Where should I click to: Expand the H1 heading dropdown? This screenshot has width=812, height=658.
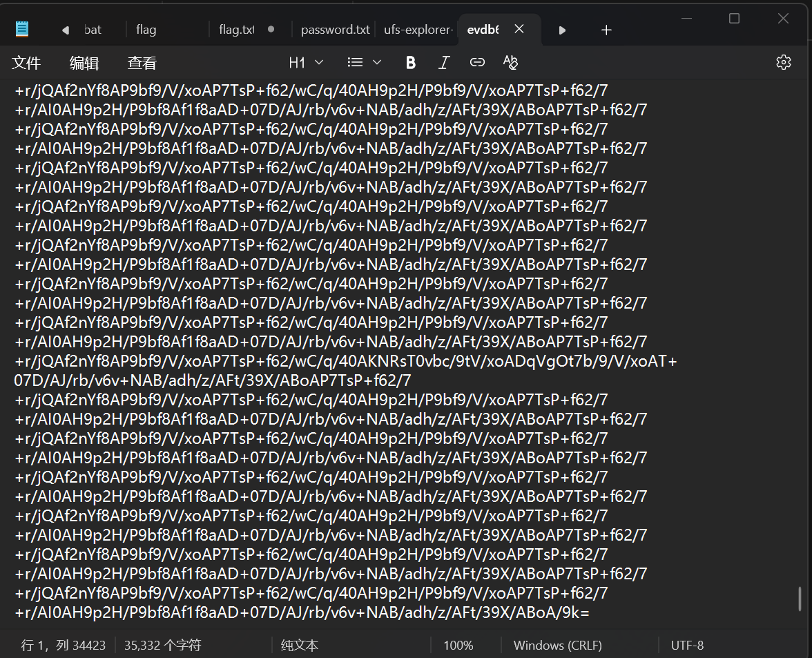(306, 63)
